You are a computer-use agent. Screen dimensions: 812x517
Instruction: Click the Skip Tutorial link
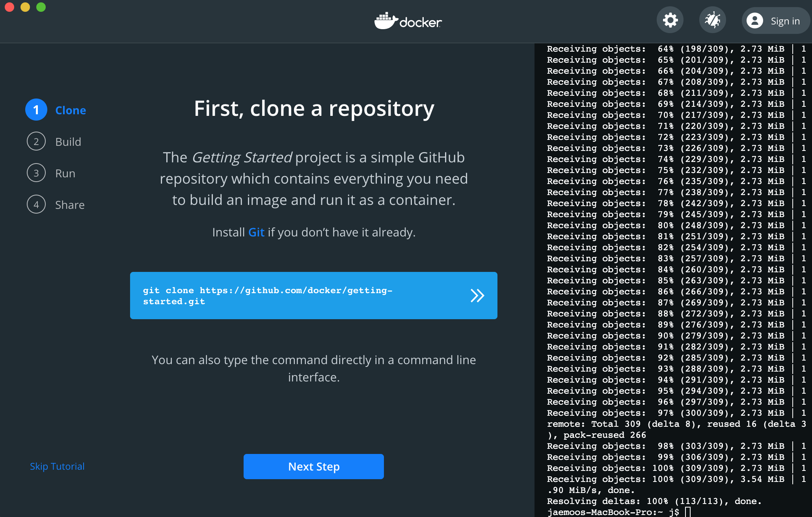(57, 466)
